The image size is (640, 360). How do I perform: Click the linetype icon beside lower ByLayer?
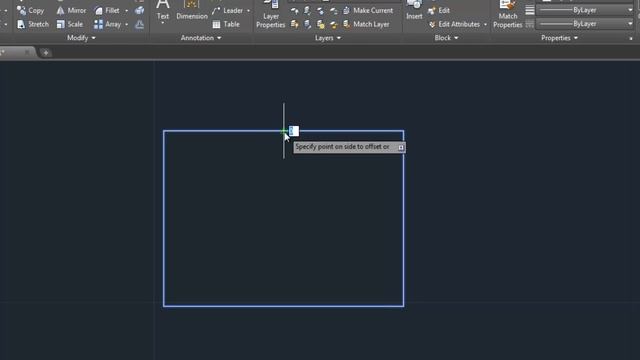[530, 24]
